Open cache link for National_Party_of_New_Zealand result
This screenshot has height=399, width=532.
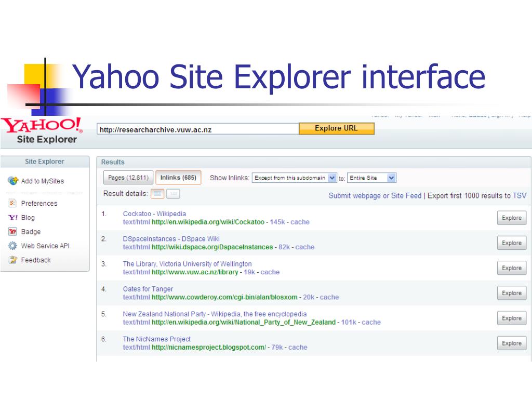pos(371,322)
